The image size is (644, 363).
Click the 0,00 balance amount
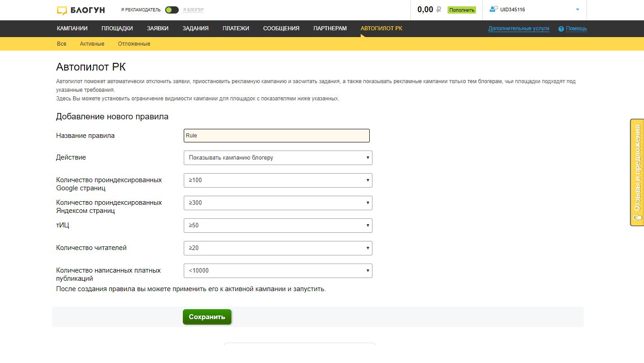pos(425,9)
